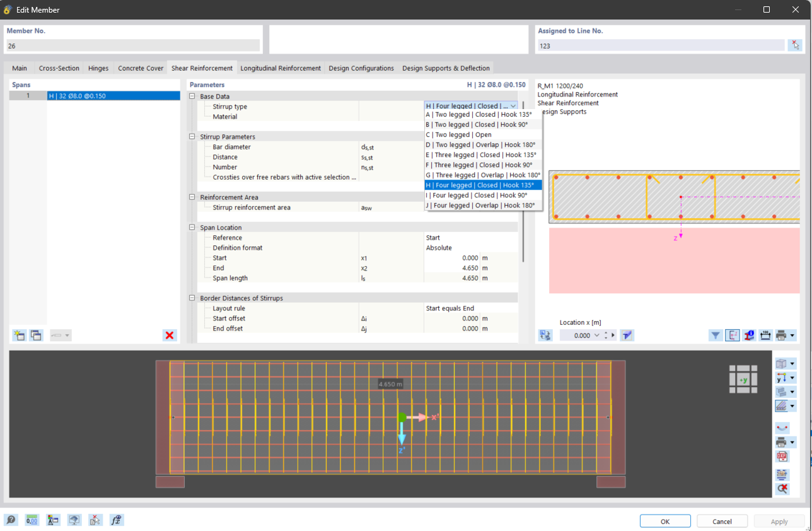Add a new span in Spans list
Image resolution: width=812 pixels, height=531 pixels.
click(19, 336)
